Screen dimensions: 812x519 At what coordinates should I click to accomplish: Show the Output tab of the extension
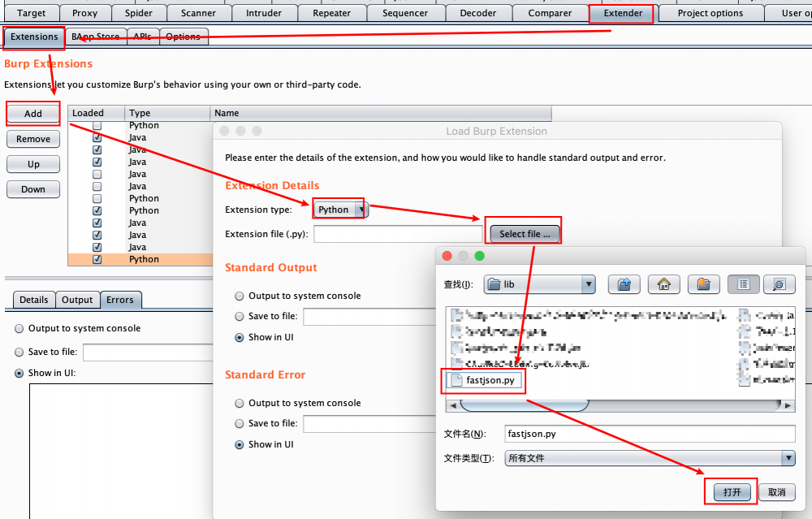(x=77, y=300)
